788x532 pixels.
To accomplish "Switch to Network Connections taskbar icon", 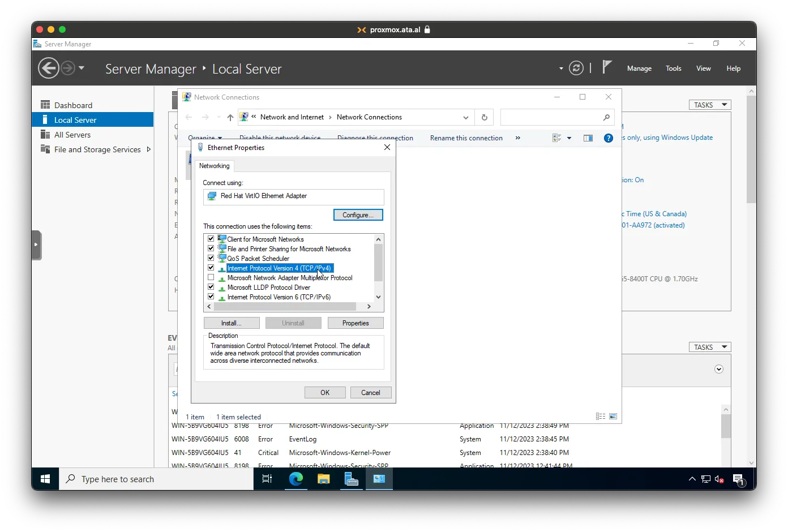I will coord(379,479).
